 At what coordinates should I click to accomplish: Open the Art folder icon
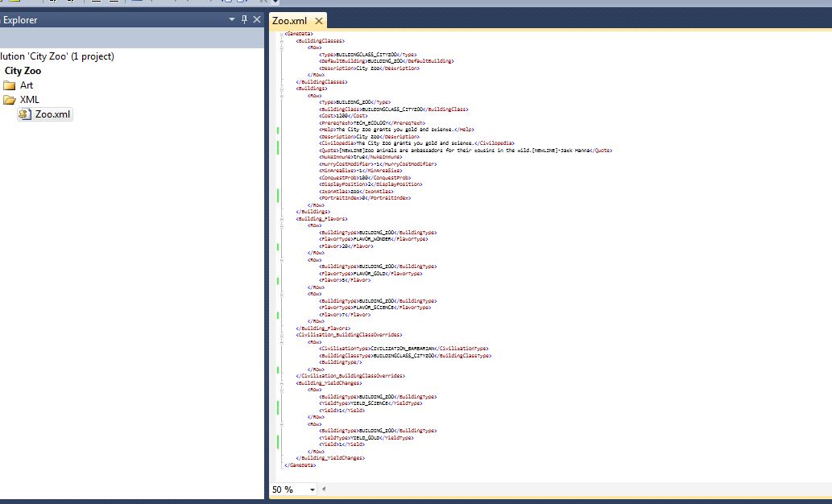point(10,85)
